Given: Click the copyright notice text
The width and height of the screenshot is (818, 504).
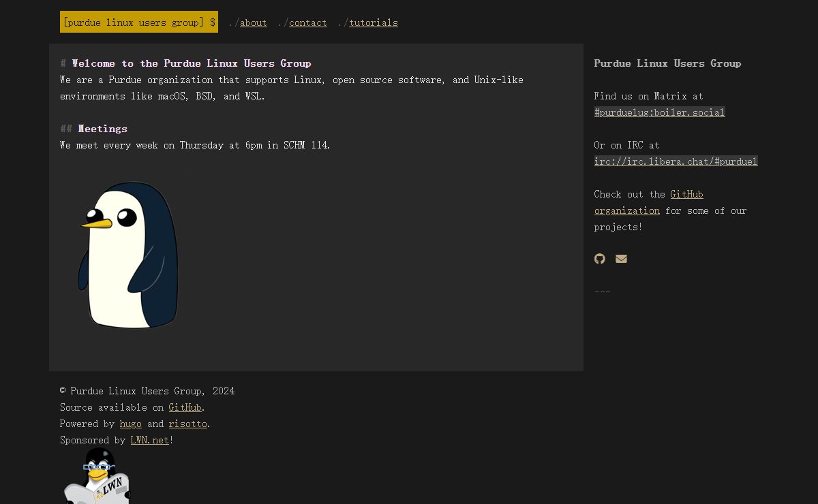Looking at the screenshot, I should pos(147,391).
